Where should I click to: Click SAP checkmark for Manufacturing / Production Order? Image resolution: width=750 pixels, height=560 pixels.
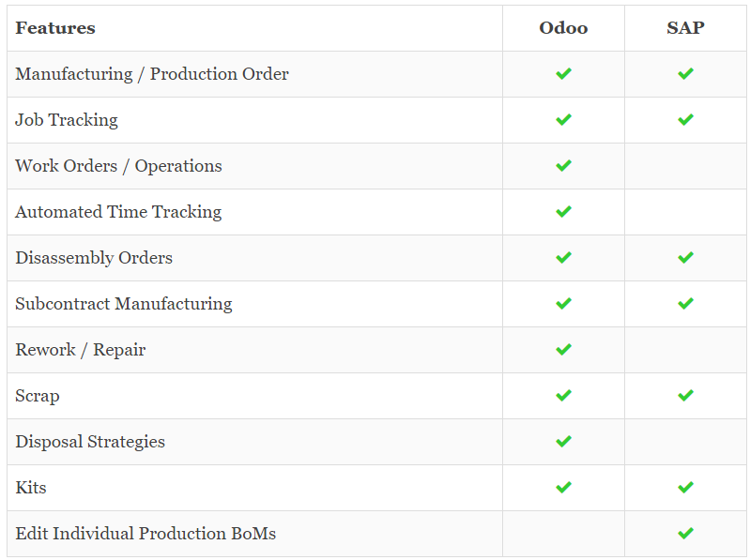pyautogui.click(x=685, y=73)
